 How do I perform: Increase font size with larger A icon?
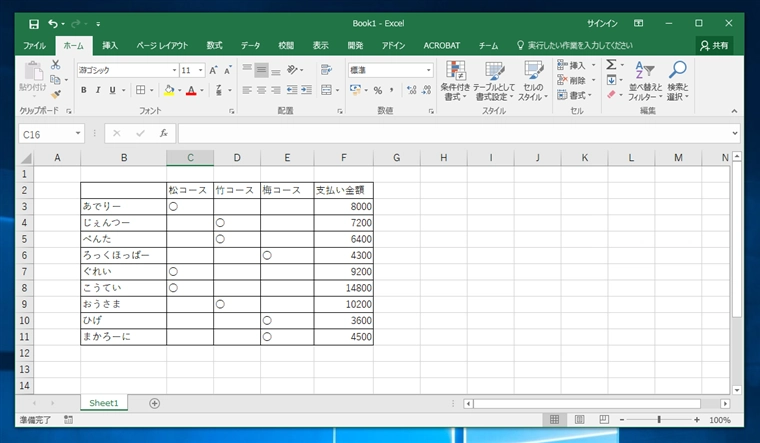[213, 70]
